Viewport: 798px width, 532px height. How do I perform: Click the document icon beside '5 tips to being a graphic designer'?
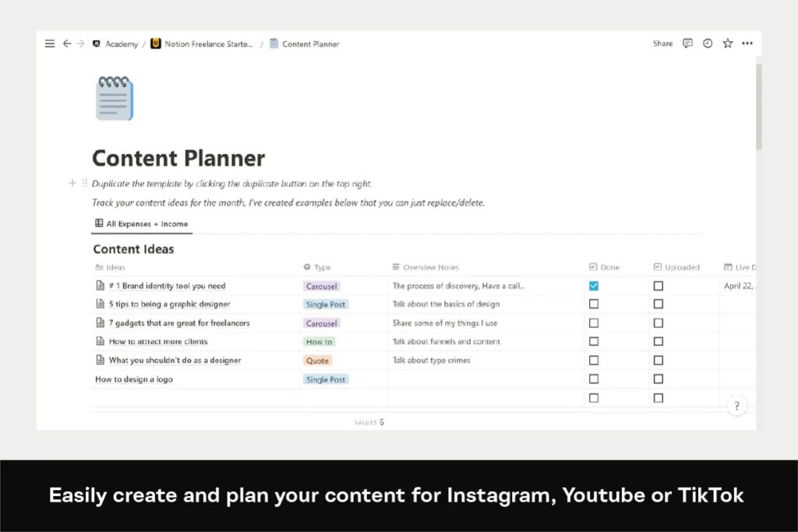[98, 304]
